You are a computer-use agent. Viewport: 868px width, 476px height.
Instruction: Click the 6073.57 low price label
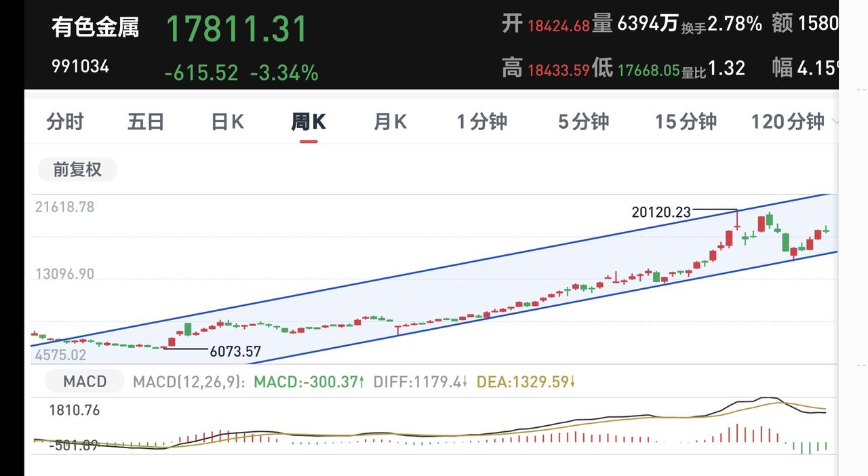click(235, 351)
